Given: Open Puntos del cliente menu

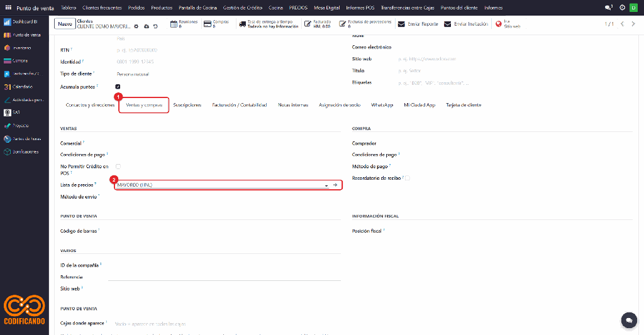Looking at the screenshot, I should 459,8.
